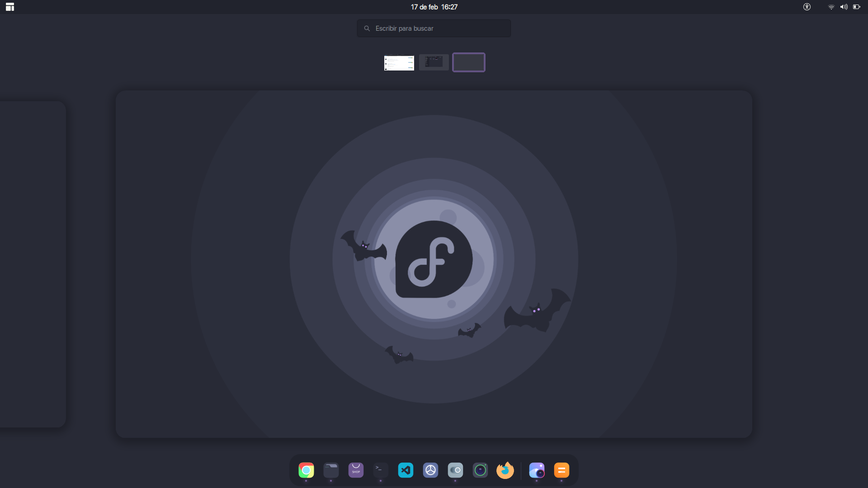Open the system status menu with Wi-Fi and battery
Viewport: 868px width, 488px height.
(x=844, y=7)
